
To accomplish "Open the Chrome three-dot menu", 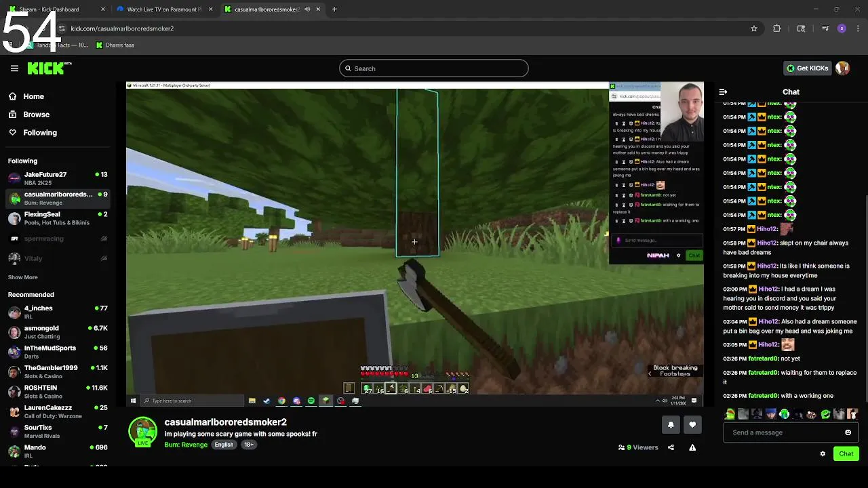I will [859, 28].
